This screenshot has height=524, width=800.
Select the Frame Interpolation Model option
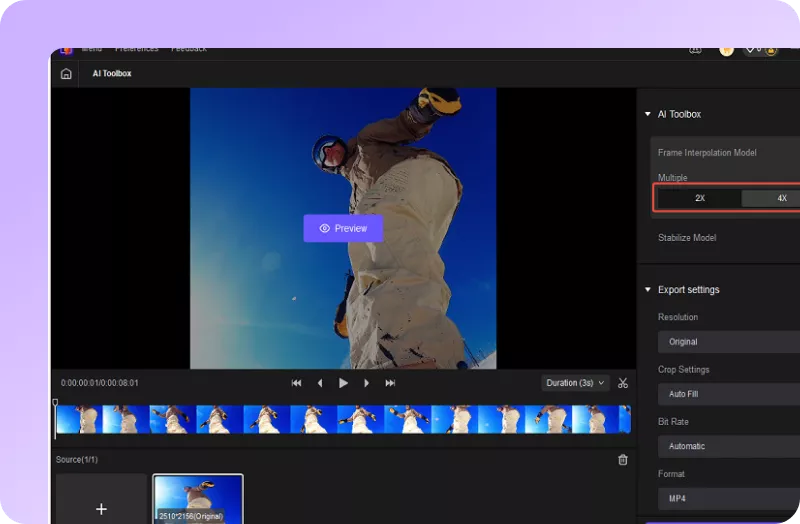pos(707,153)
